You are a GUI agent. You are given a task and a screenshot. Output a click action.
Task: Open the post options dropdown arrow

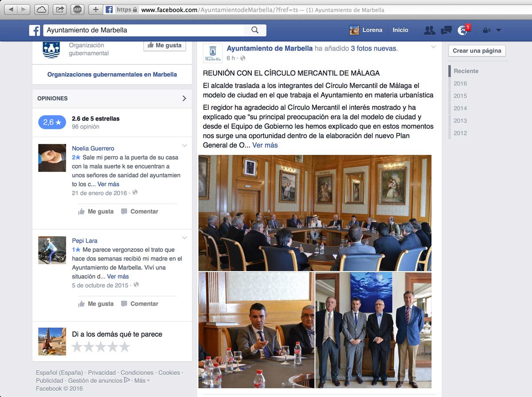[x=433, y=47]
